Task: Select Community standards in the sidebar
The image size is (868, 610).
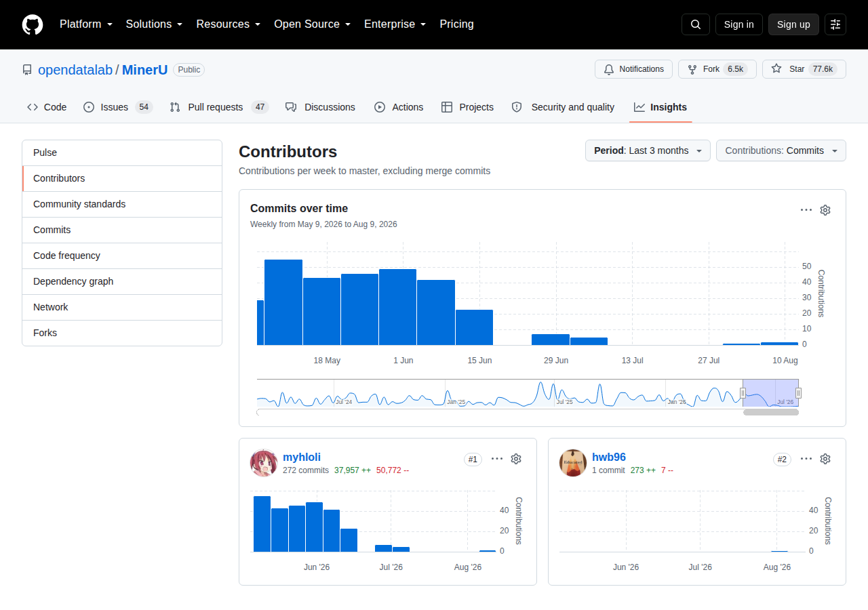Action: (122, 204)
